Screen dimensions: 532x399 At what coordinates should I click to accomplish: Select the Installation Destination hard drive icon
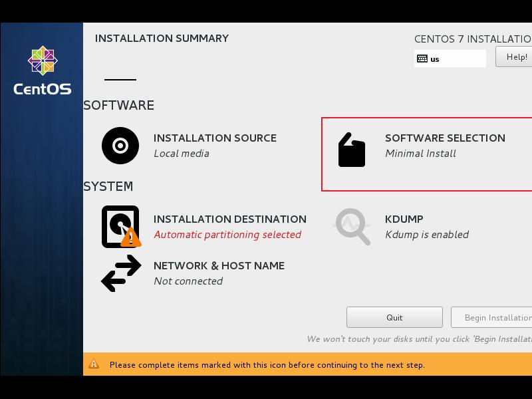click(120, 226)
